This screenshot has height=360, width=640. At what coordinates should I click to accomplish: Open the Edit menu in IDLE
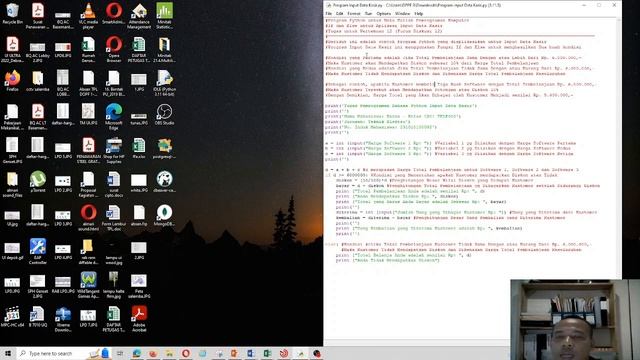coord(339,13)
